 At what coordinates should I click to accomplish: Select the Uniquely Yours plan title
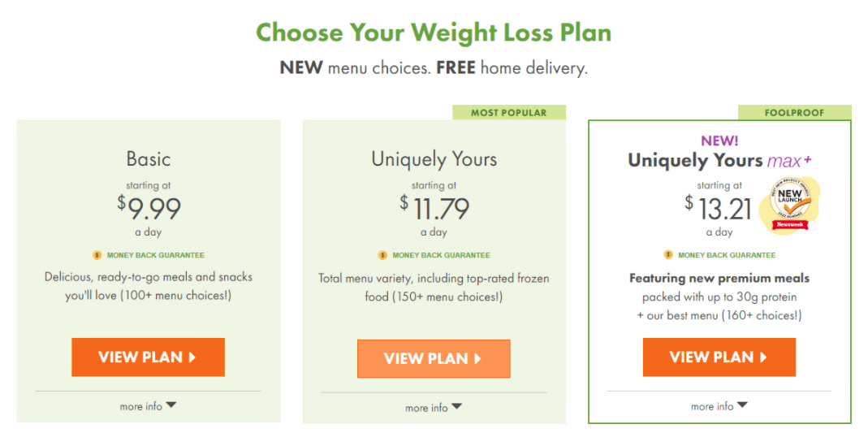click(x=434, y=158)
